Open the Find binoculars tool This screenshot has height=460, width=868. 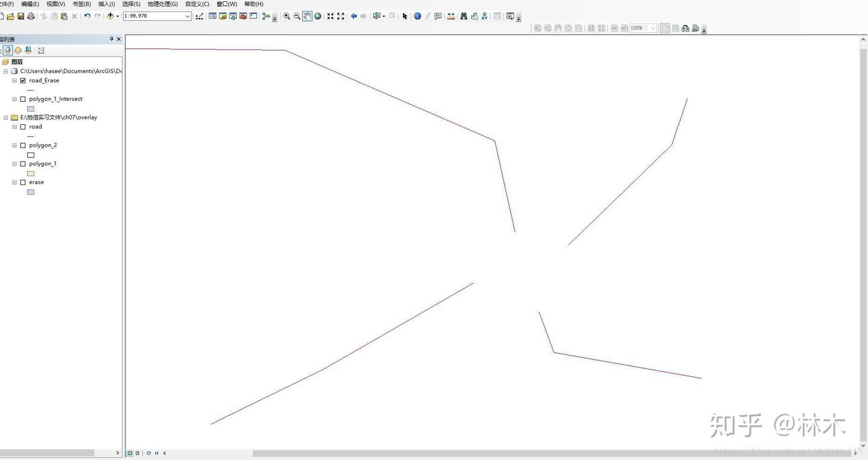coord(464,16)
